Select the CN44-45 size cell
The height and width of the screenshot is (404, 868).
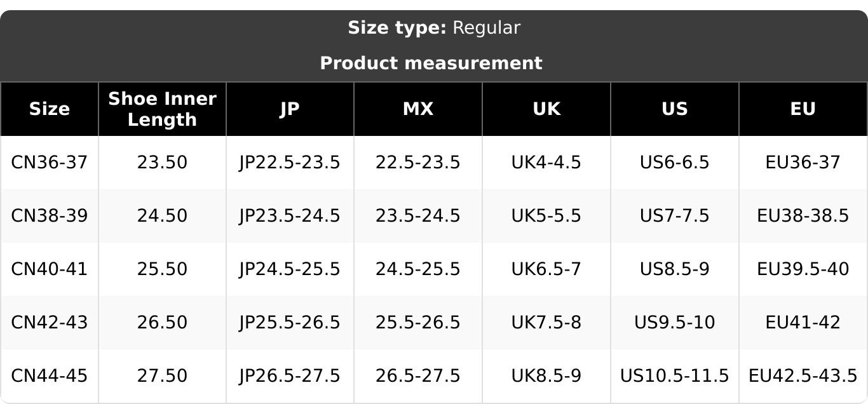[50, 376]
